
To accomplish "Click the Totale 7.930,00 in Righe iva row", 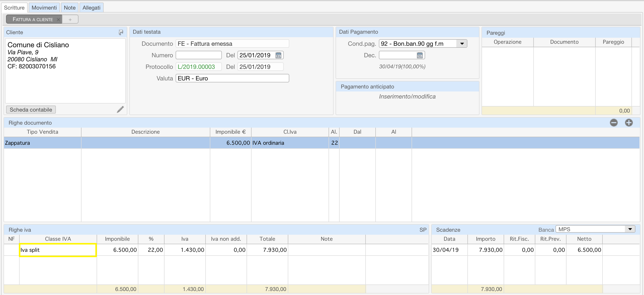I will [267, 250].
